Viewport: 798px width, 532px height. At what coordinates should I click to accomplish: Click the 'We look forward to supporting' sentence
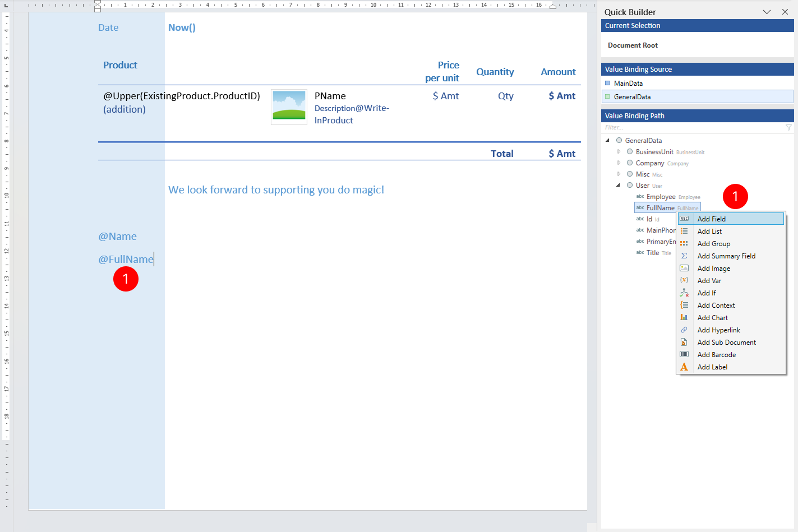click(x=276, y=189)
